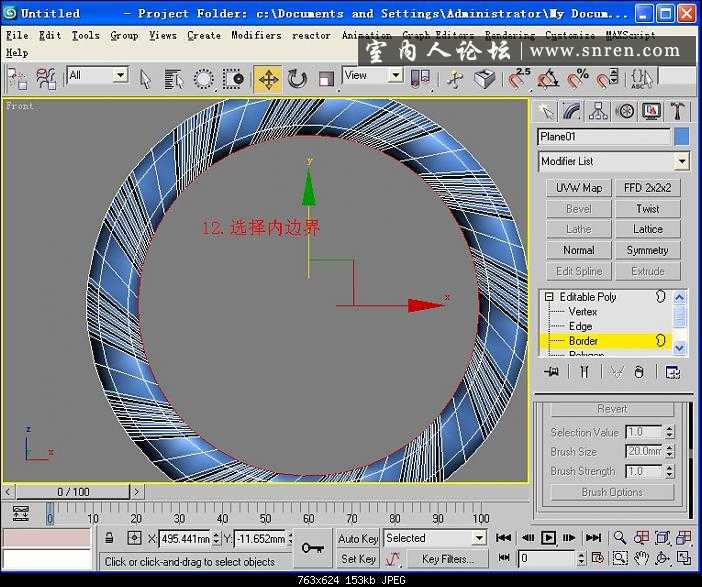Click the Symmetry modifier button
Viewport: 702px width, 587px height.
click(x=647, y=250)
